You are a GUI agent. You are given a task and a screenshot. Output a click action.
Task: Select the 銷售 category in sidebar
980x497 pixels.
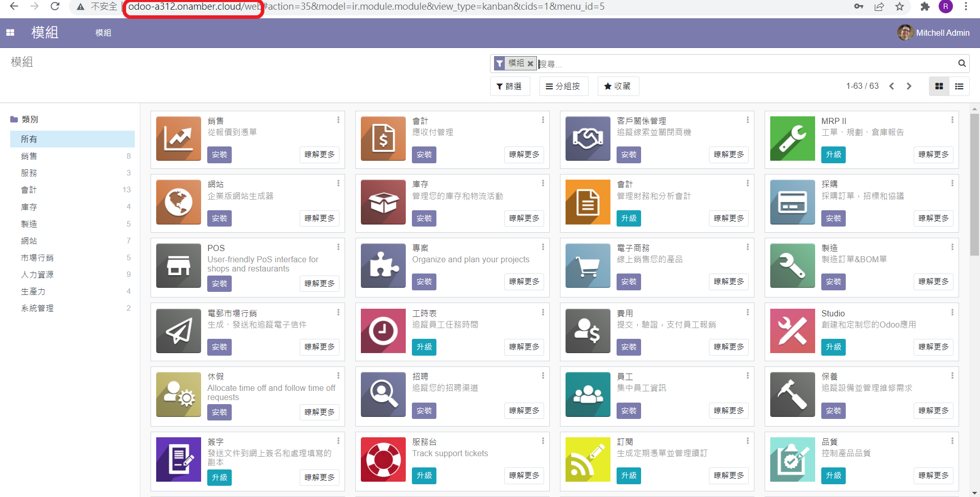click(72, 156)
